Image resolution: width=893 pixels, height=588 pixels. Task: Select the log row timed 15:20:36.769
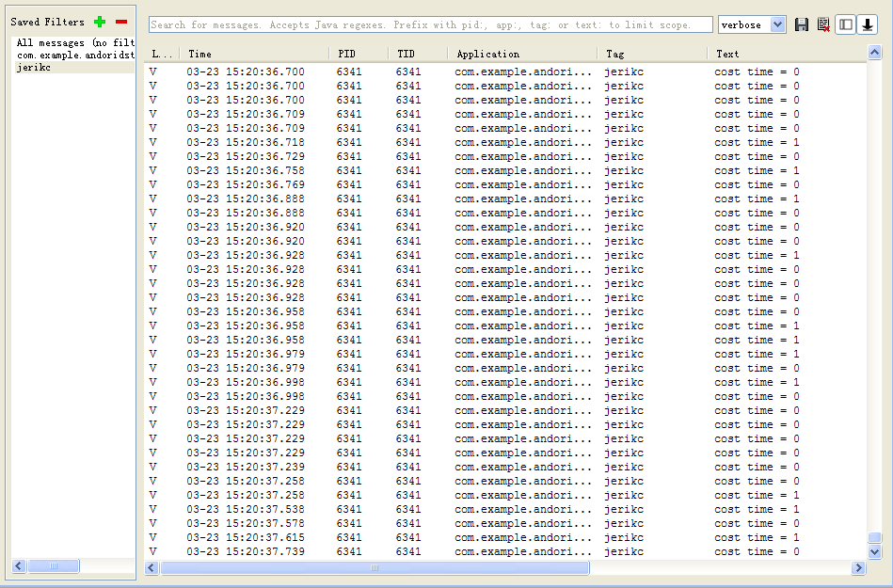(505, 184)
